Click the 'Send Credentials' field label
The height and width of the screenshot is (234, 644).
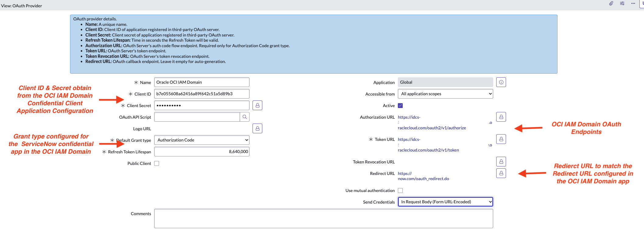[x=379, y=202]
